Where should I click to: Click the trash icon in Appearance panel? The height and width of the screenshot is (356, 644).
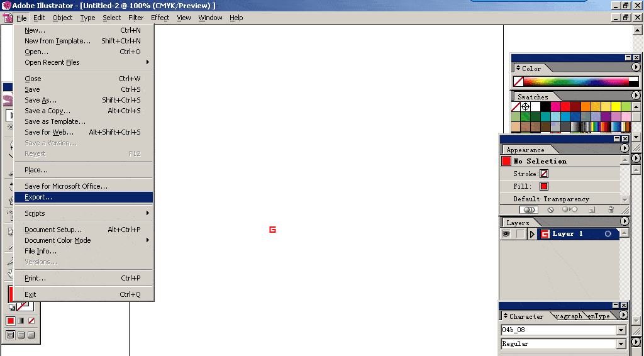click(611, 210)
